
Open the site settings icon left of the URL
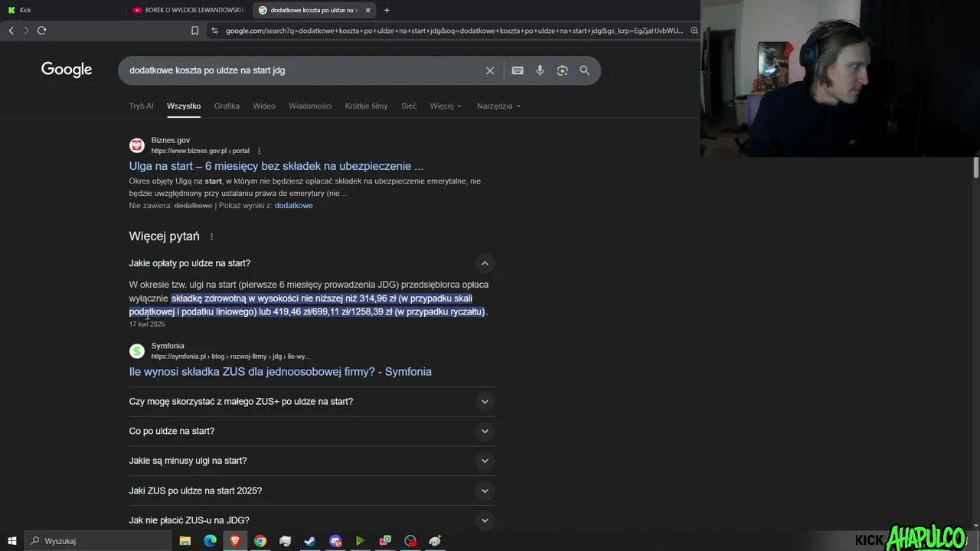pyautogui.click(x=214, y=31)
